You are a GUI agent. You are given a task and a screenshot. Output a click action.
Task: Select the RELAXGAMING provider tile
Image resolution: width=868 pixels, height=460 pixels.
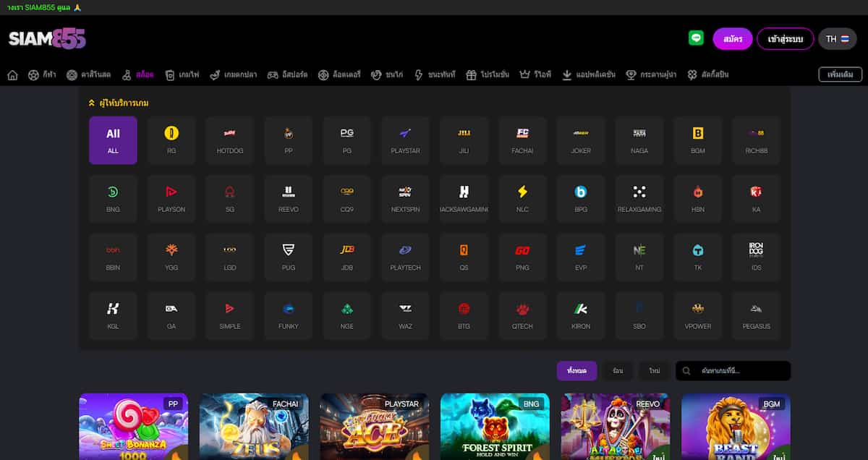point(639,198)
